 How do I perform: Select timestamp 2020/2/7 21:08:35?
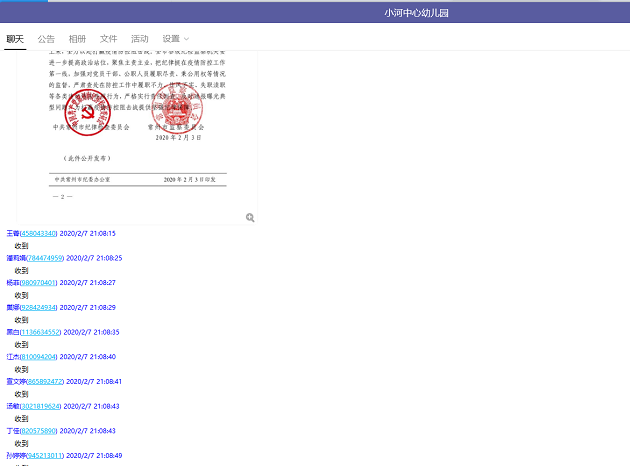92,332
